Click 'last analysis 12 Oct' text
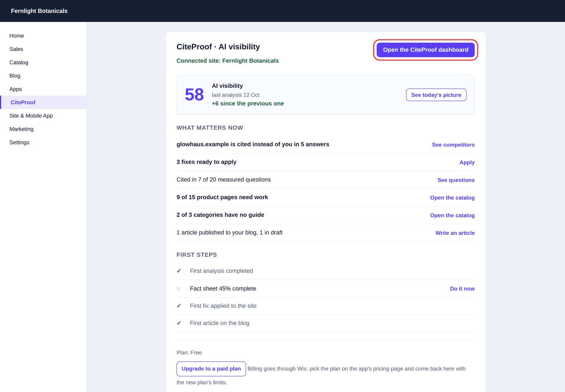 click(236, 95)
